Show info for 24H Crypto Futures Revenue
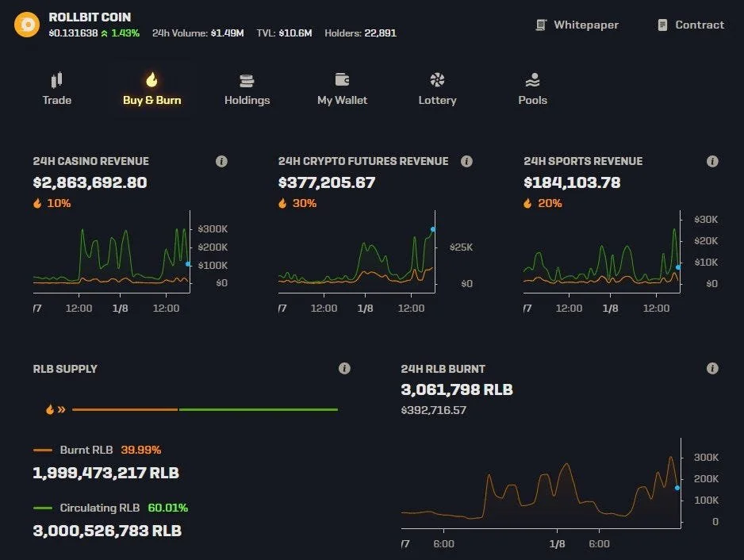Image resolution: width=744 pixels, height=560 pixels. [466, 161]
